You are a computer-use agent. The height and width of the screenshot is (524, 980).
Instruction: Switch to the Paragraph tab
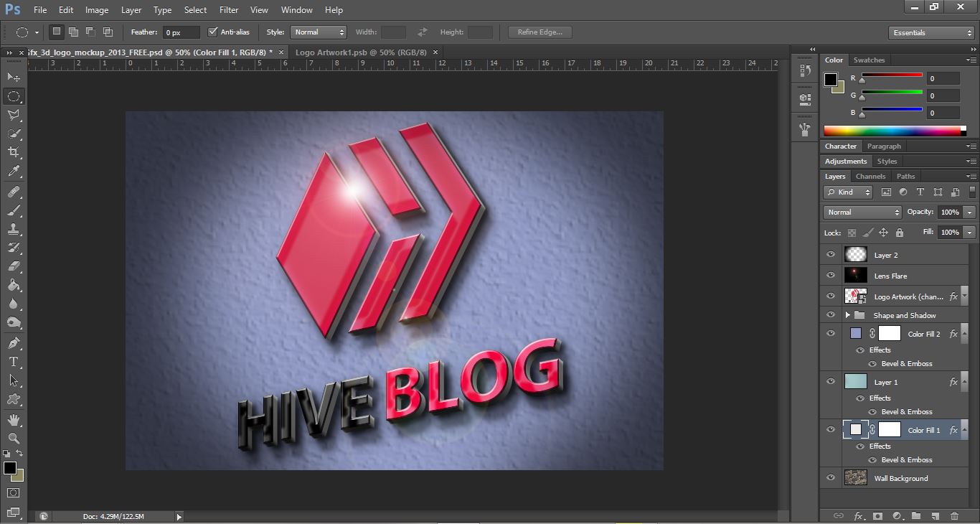click(x=884, y=146)
